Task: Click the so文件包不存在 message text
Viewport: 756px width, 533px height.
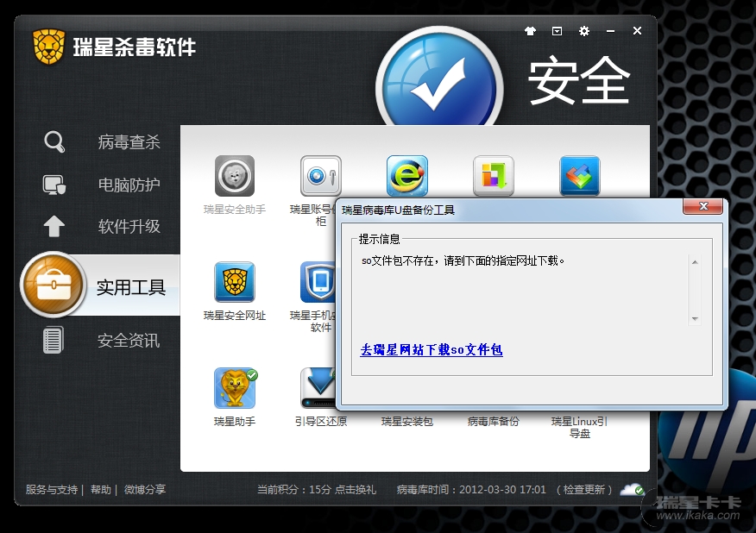Action: [463, 261]
